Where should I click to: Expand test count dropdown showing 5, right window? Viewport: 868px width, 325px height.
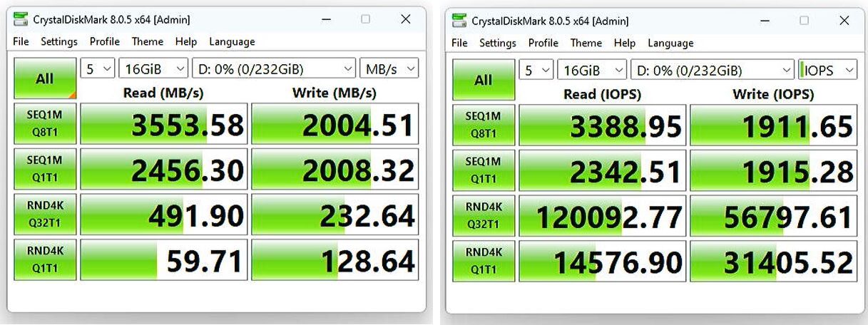[536, 71]
